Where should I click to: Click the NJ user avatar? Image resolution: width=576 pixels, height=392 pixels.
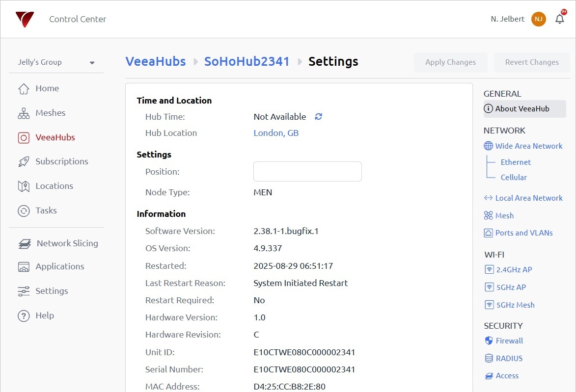click(539, 19)
